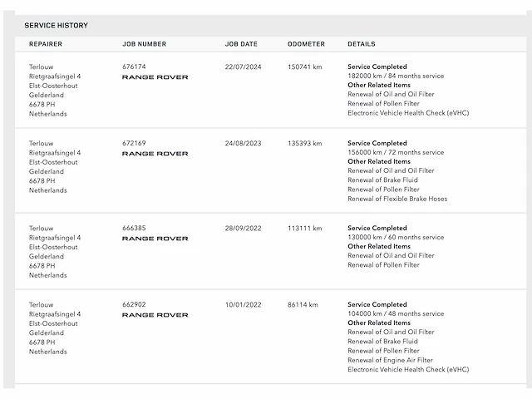This screenshot has height=399, width=532.
Task: Click the Range Rover logo for job 676174
Action: (x=155, y=77)
